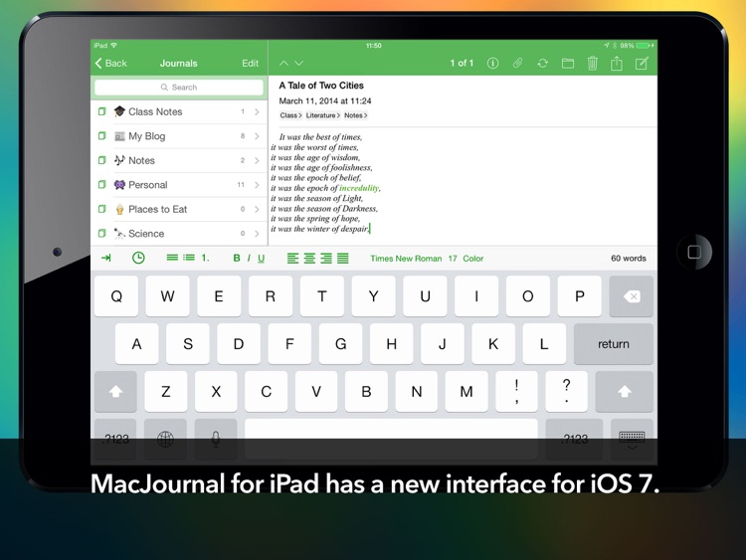Select the Class Notes journal checkbox icon
The height and width of the screenshot is (560, 746).
pos(101,111)
